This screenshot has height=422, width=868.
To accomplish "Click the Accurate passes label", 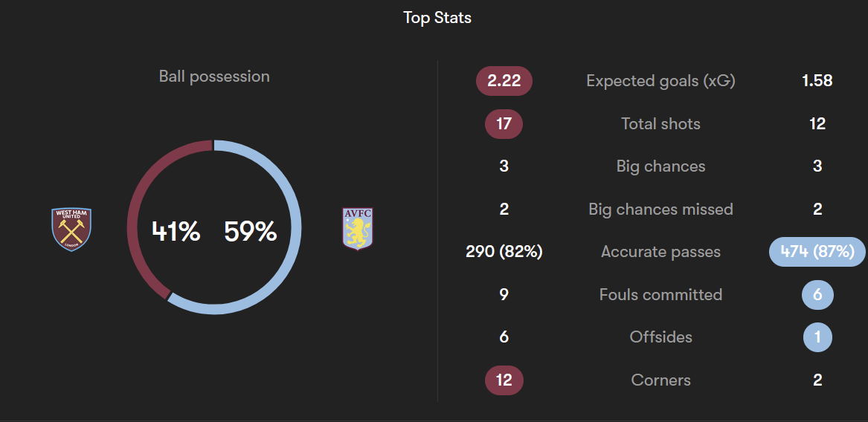I will tap(661, 252).
